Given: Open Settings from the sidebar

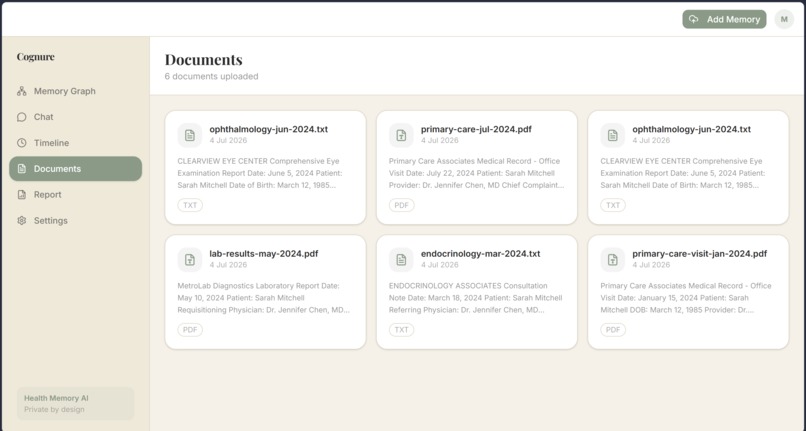Looking at the screenshot, I should pos(76,220).
